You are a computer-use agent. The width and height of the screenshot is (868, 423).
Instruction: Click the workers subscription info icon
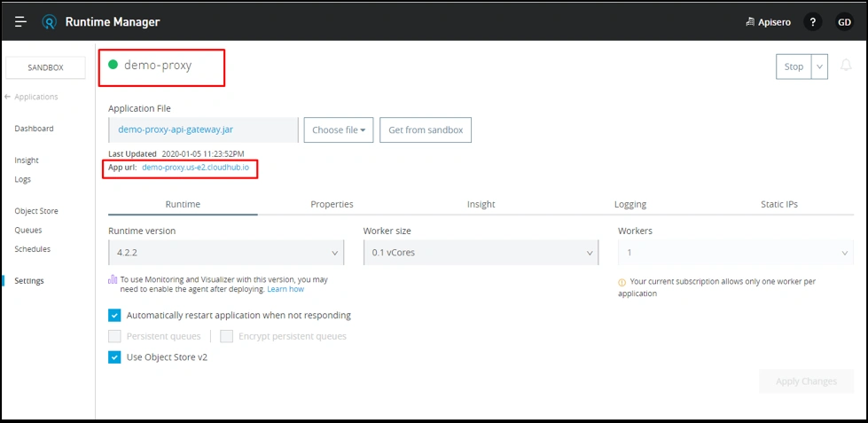click(x=622, y=282)
